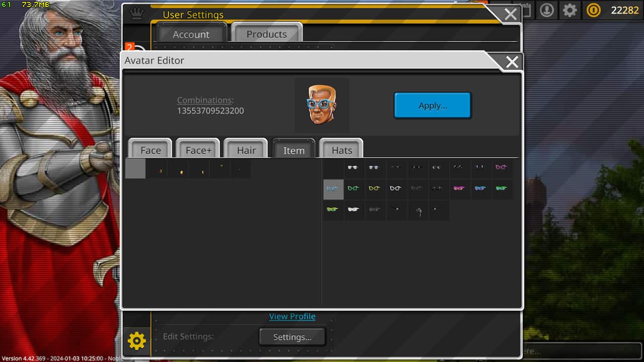Select the pink round glasses item
This screenshot has width=644, height=362.
(501, 168)
